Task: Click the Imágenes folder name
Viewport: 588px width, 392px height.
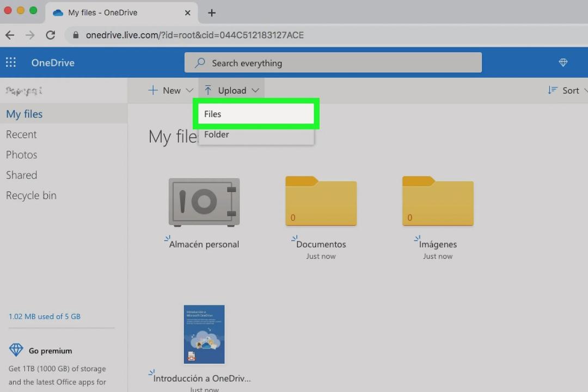Action: point(438,244)
